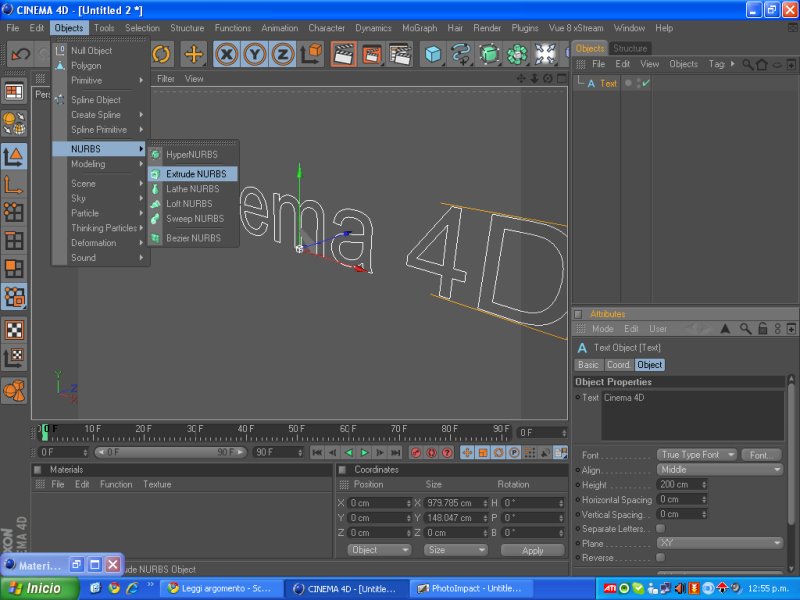
Task: Click the timeline range bar
Action: coord(170,453)
